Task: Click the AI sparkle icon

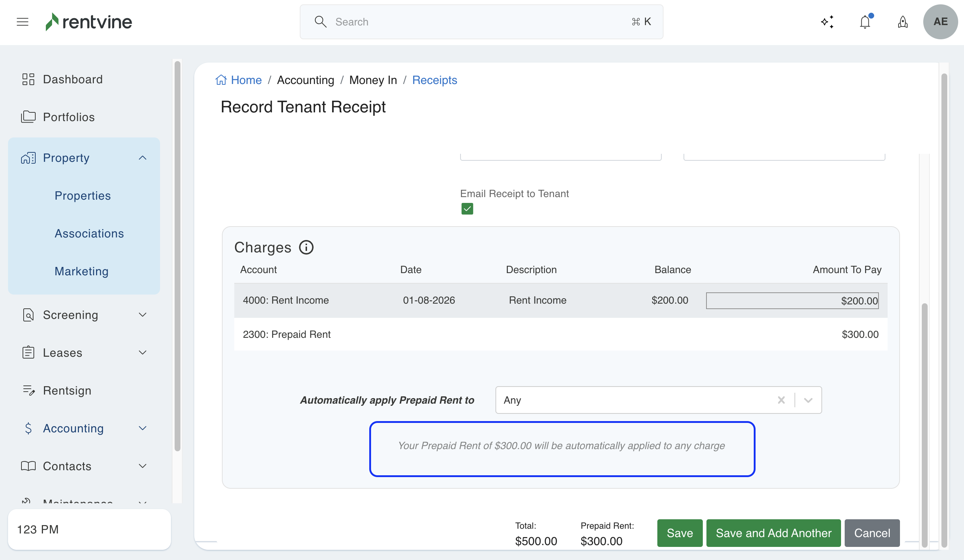Action: click(827, 22)
